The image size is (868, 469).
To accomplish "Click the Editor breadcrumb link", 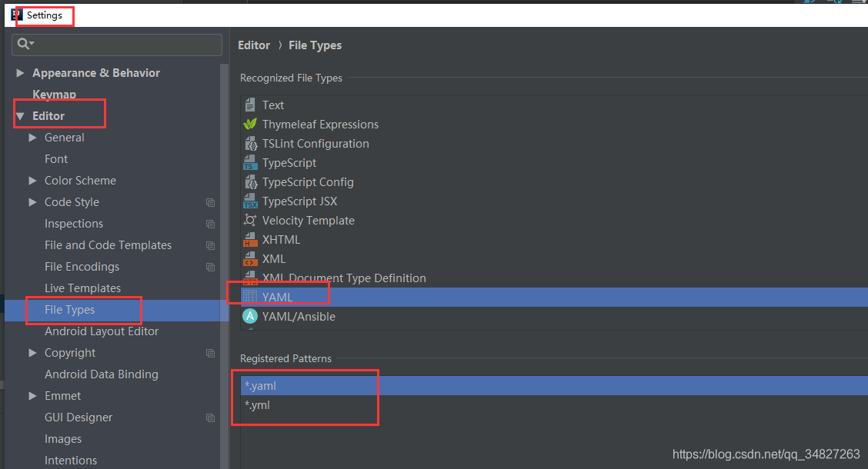I will click(x=253, y=45).
